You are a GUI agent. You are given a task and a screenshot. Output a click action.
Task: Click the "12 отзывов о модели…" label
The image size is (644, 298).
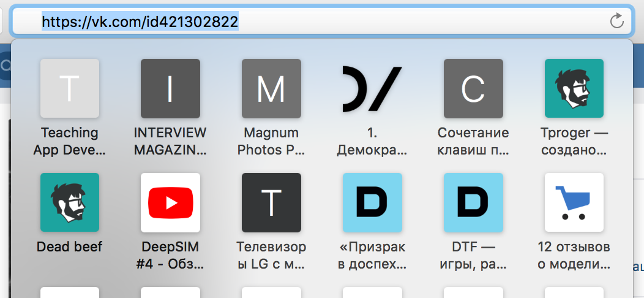click(574, 255)
